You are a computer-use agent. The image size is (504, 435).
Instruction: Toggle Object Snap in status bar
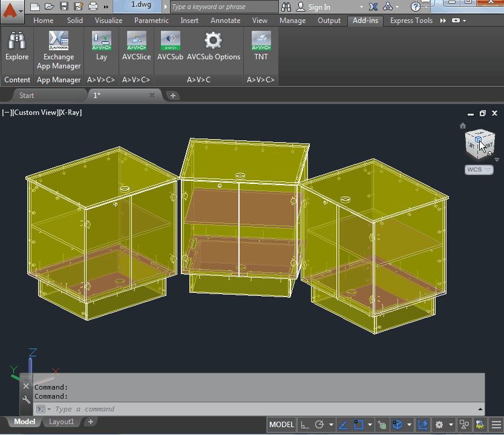coord(358,425)
